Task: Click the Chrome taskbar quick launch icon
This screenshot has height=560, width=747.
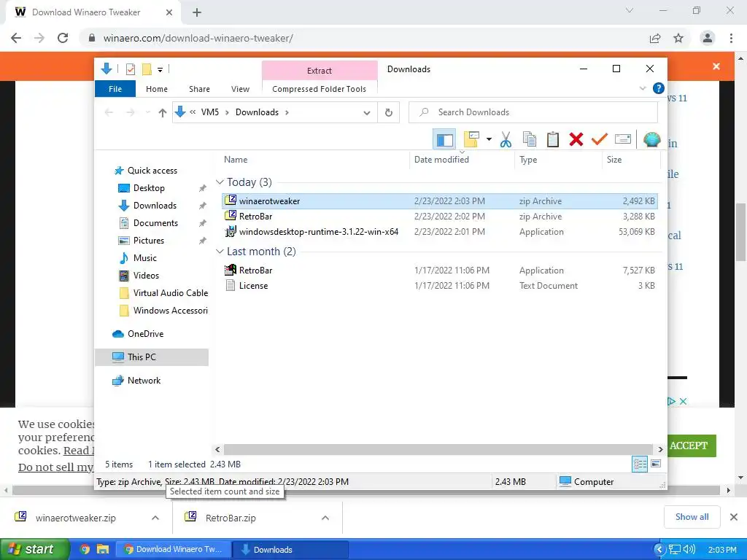Action: coord(85,550)
